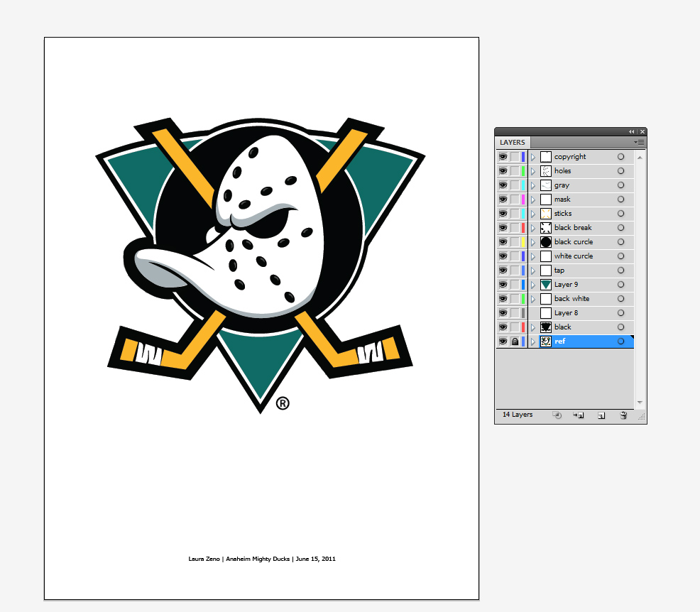Click the lock icon on the ref layer
The height and width of the screenshot is (612, 700).
click(513, 341)
